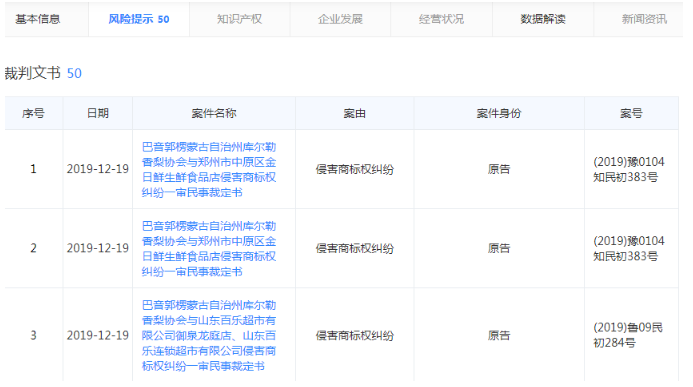693x387 pixels.
Task: Click 原告 in row 3
Action: click(499, 336)
